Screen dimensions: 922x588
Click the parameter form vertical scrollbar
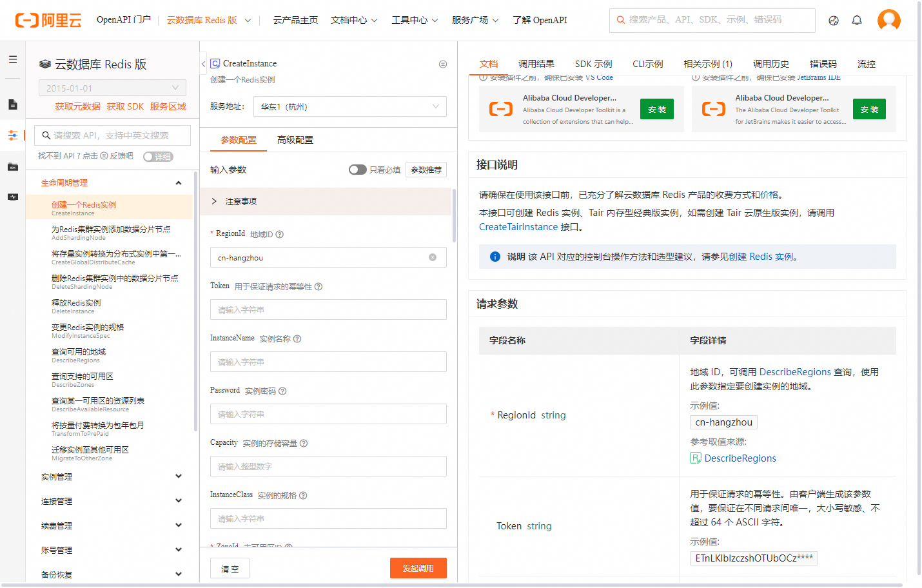(x=455, y=216)
